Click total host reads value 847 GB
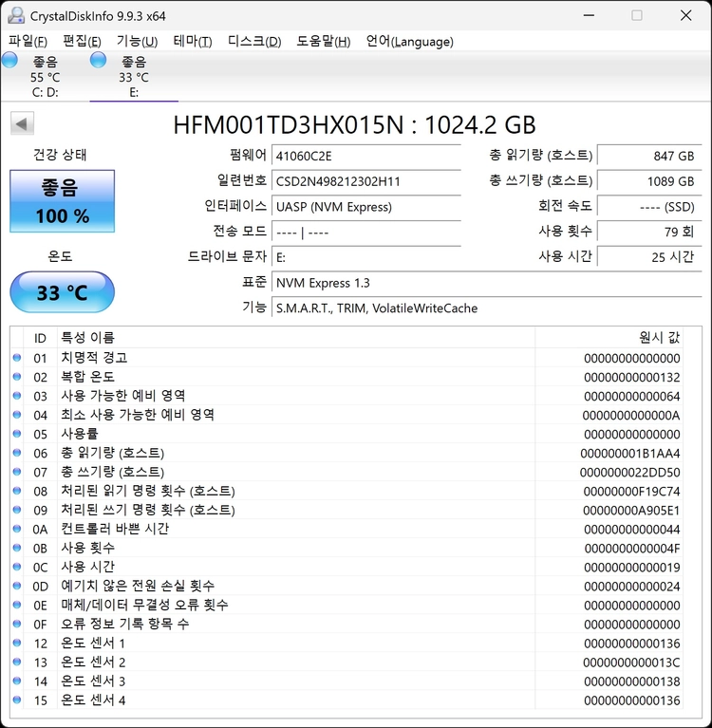 [x=649, y=156]
